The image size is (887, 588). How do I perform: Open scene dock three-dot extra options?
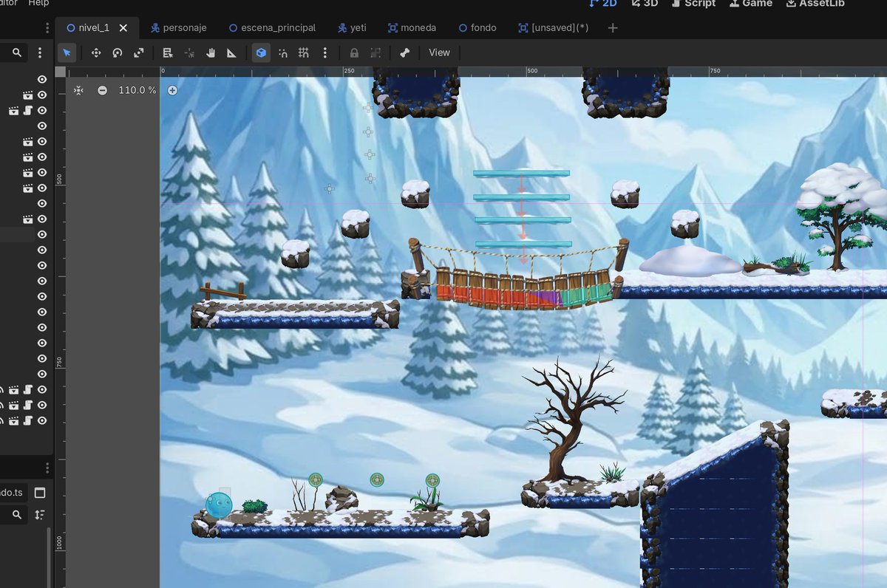tap(40, 53)
